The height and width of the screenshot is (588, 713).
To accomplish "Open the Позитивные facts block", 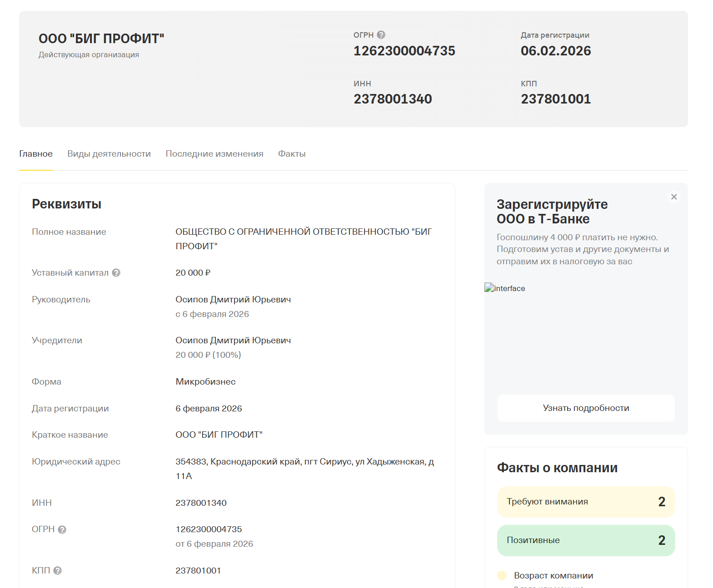I will pyautogui.click(x=586, y=540).
